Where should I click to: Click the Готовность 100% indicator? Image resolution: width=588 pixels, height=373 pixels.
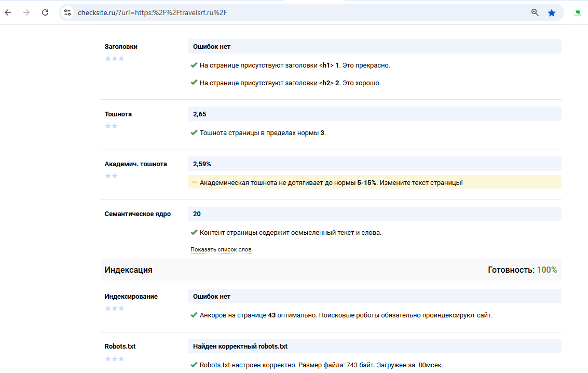(522, 270)
